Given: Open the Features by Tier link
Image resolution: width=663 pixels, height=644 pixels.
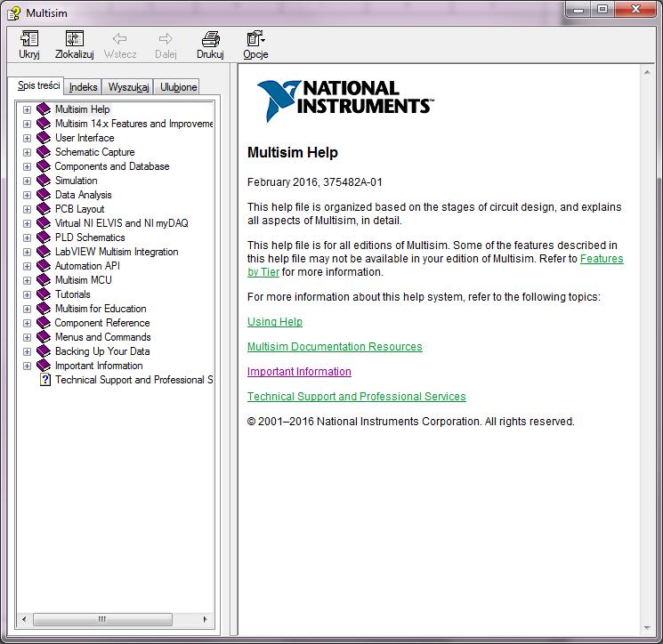Looking at the screenshot, I should click(602, 259).
